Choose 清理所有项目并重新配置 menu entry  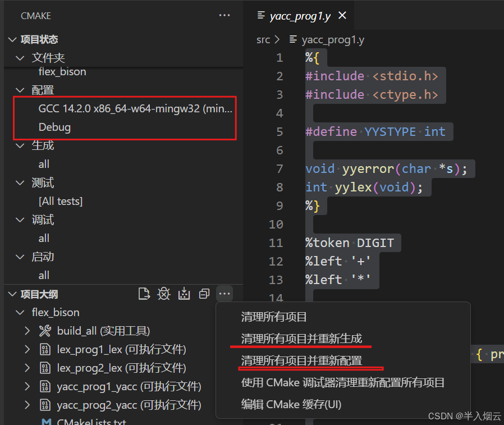(x=301, y=360)
